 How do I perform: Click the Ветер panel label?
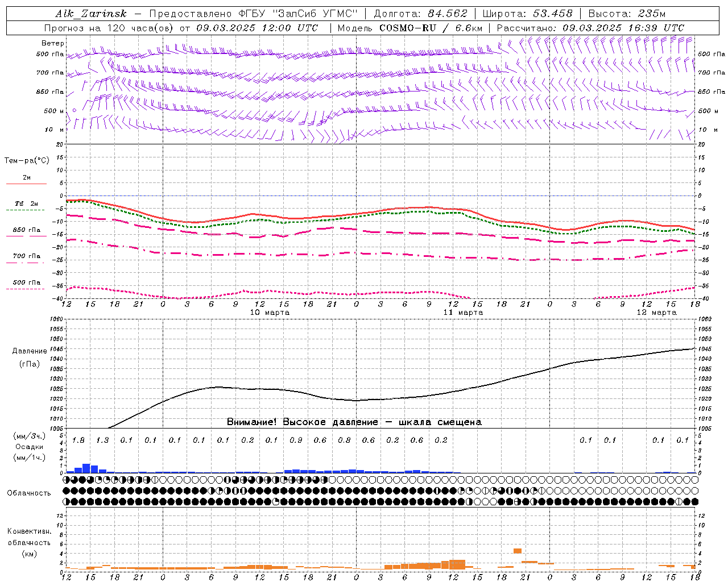(x=53, y=43)
